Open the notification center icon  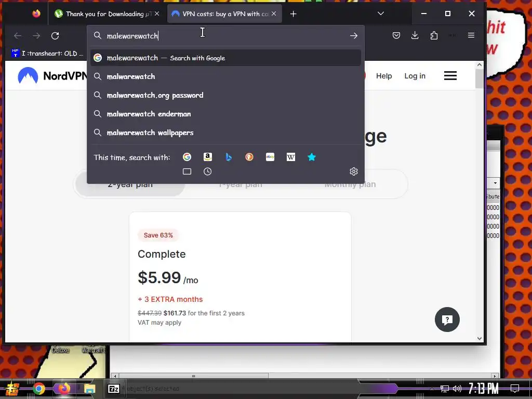coord(515,389)
